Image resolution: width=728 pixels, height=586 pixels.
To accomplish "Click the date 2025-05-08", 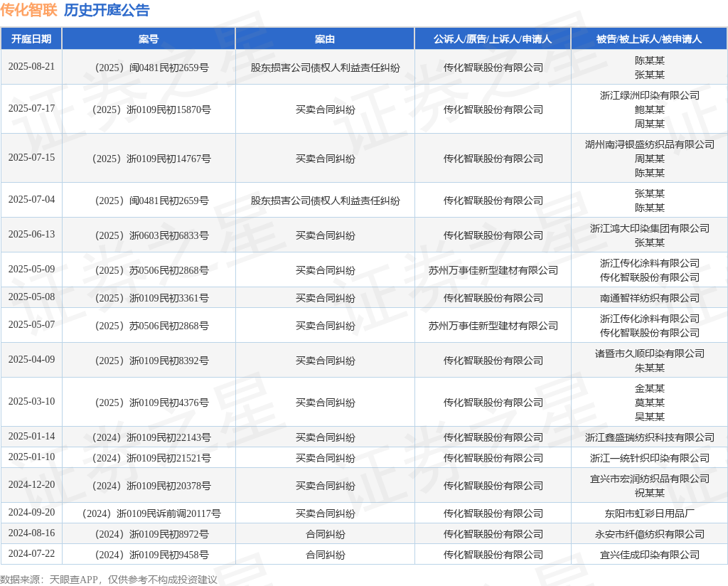I will point(31,297).
